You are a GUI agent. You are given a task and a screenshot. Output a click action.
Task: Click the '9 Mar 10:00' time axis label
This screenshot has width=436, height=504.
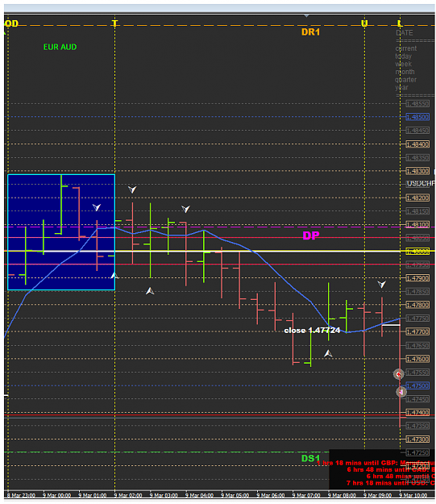click(413, 495)
